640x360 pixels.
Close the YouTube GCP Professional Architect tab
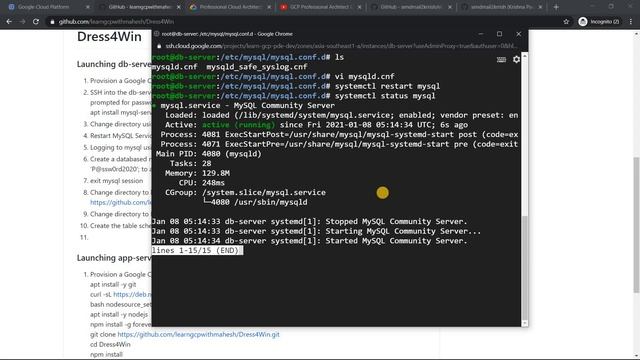359,7
